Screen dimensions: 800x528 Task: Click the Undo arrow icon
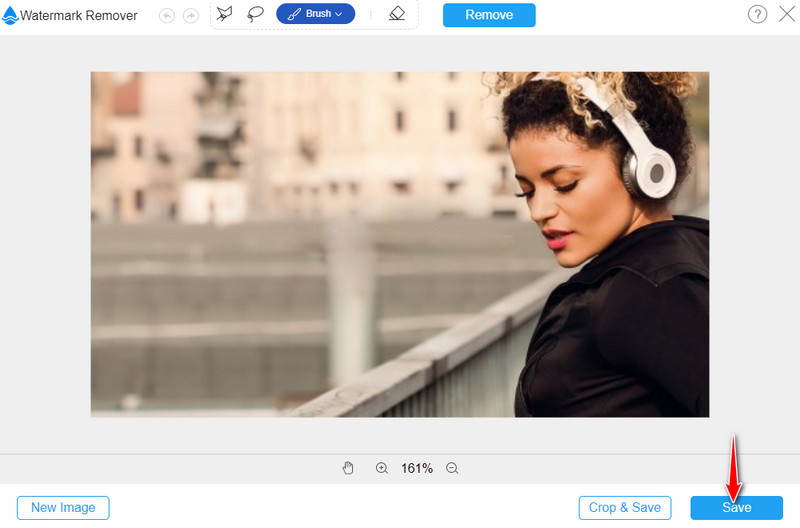click(166, 16)
